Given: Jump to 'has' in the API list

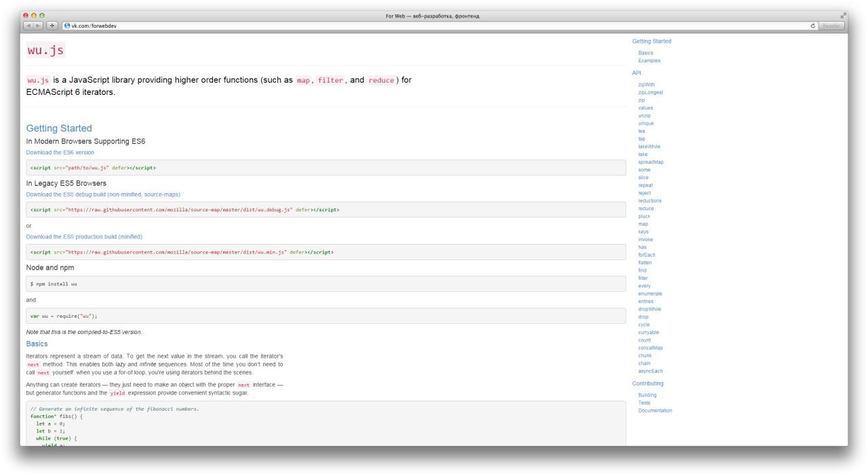Looking at the screenshot, I should [x=642, y=247].
